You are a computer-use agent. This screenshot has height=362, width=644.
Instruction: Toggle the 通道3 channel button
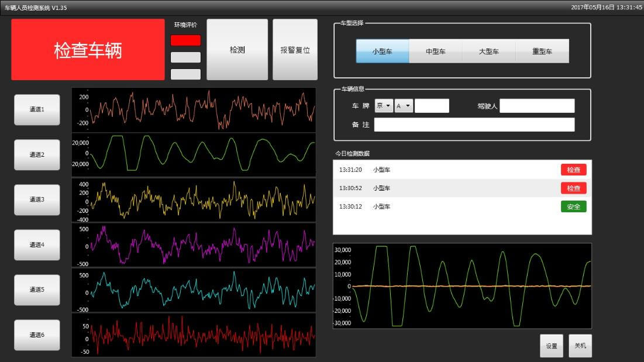pos(37,199)
